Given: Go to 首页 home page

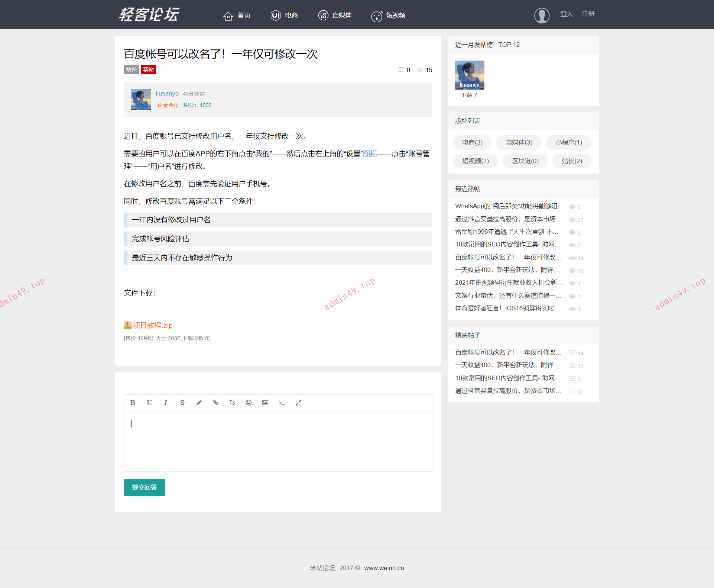Looking at the screenshot, I should coord(237,16).
